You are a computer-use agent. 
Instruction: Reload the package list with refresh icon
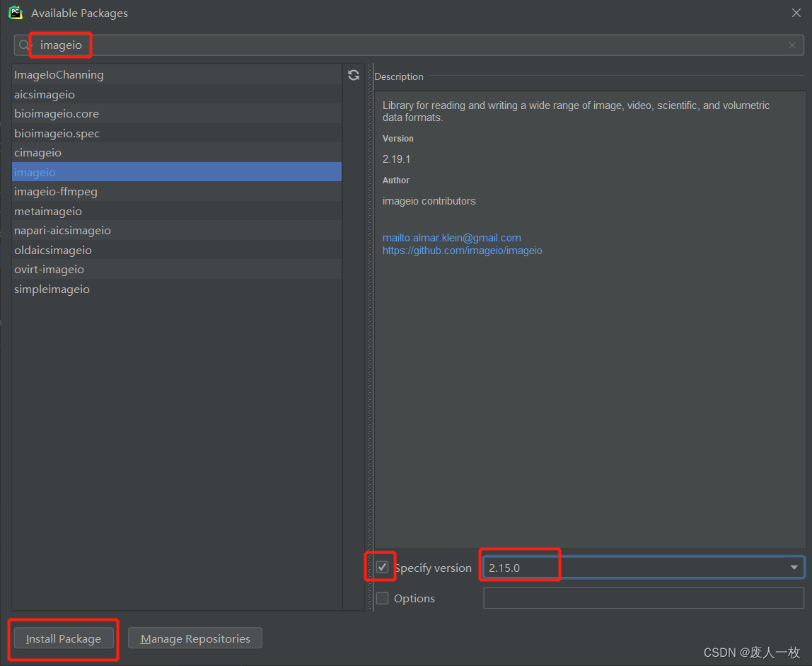tap(354, 76)
